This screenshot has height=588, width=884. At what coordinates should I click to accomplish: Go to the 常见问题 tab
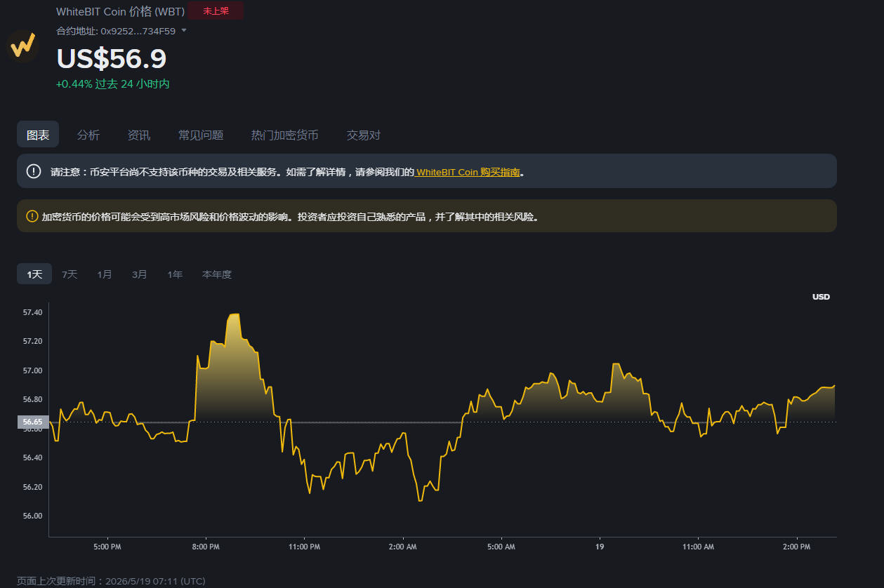point(201,135)
